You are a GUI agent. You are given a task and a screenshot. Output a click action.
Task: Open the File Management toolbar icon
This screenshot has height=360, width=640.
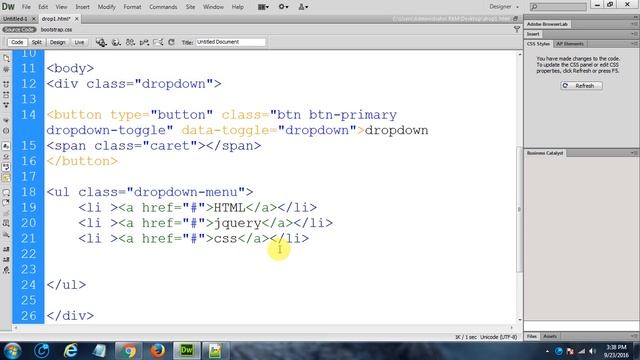130,42
